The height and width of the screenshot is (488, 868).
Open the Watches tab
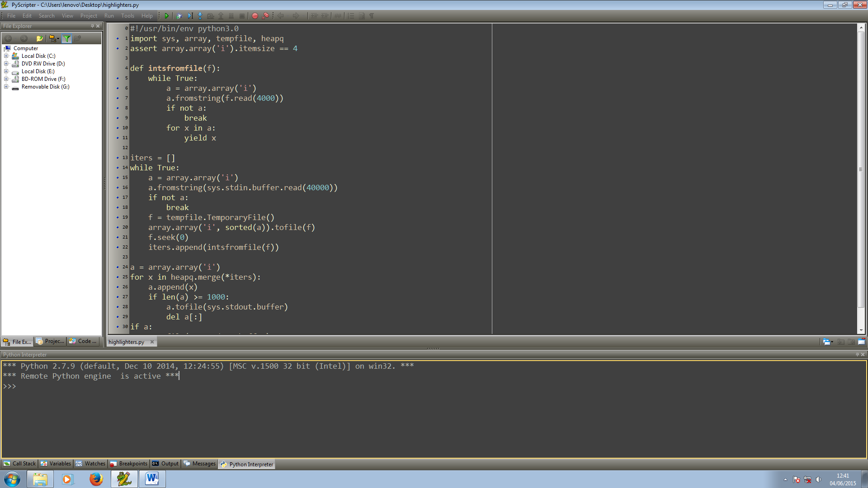90,464
